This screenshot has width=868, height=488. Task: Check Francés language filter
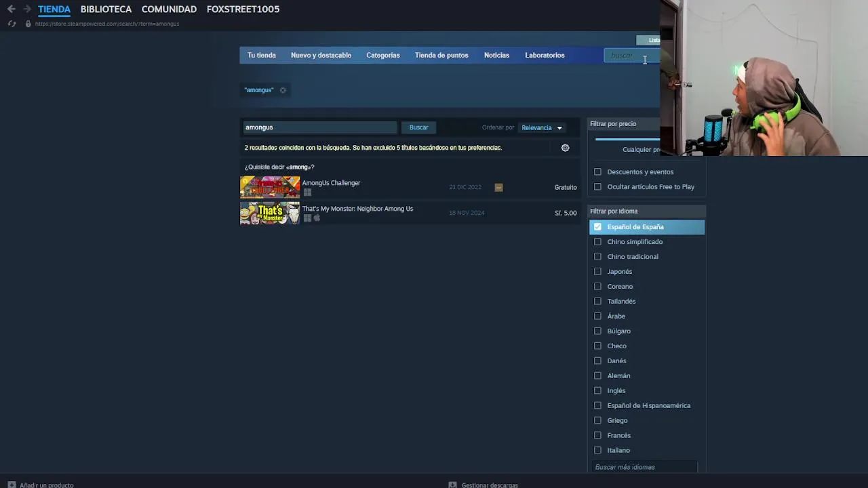(597, 436)
